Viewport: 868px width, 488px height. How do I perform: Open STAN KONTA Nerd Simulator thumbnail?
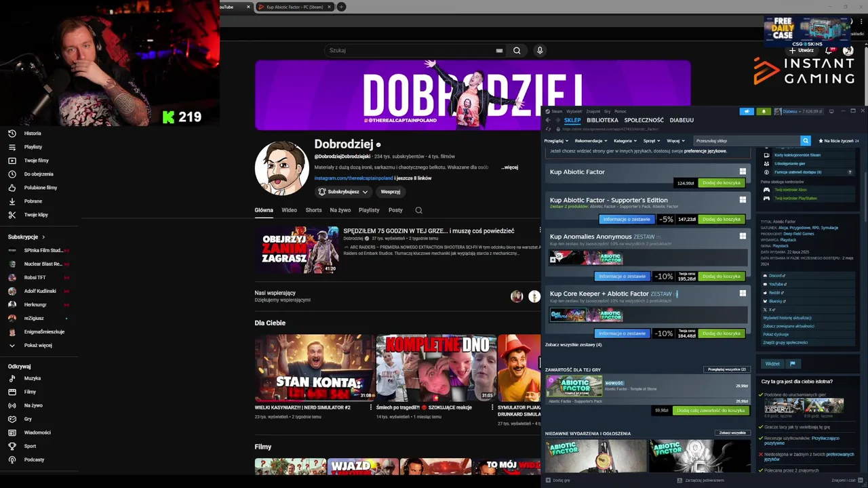[x=314, y=367]
